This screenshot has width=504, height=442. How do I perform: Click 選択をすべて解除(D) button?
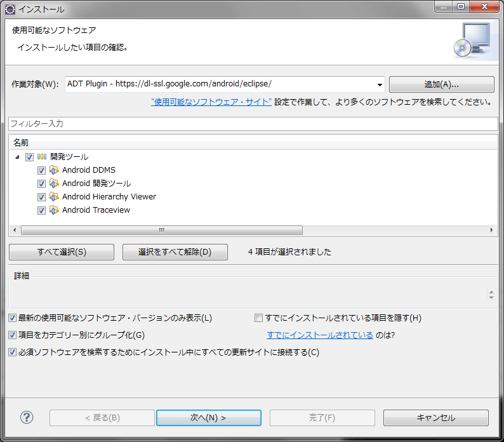click(175, 252)
